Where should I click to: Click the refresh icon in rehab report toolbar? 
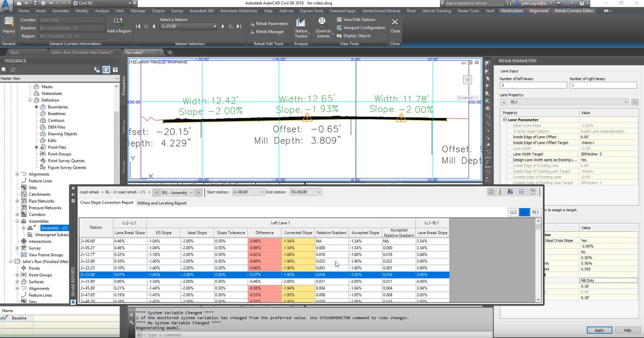[x=491, y=192]
